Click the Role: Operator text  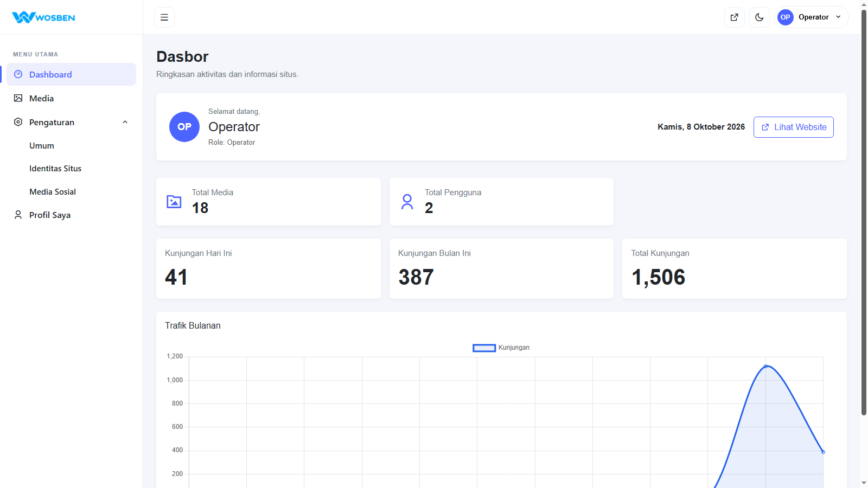[x=232, y=143]
